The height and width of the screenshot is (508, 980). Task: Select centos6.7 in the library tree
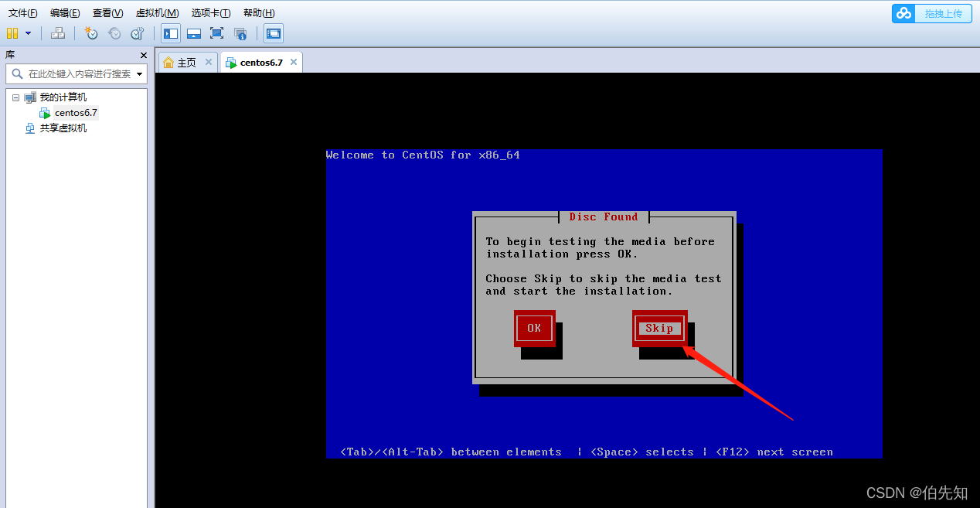[x=76, y=113]
